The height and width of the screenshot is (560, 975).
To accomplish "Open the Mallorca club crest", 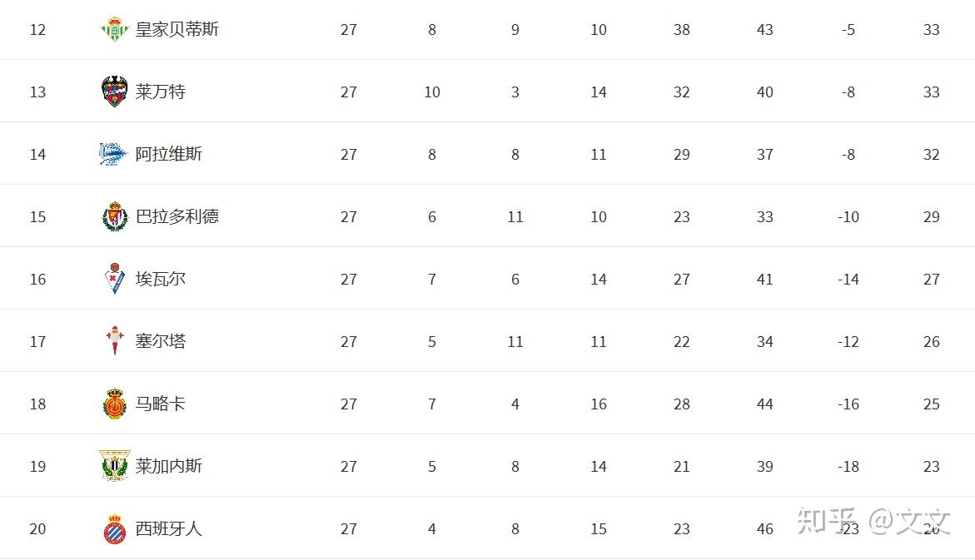I will click(x=114, y=404).
